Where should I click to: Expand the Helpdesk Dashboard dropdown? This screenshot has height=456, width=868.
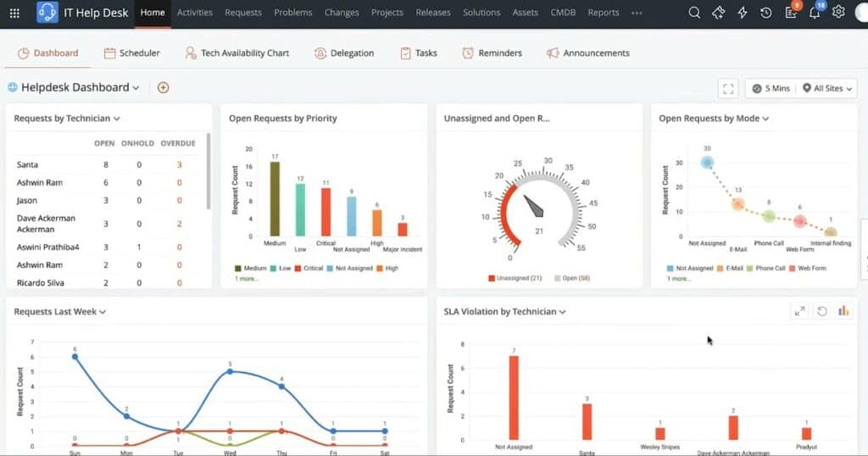[x=136, y=87]
